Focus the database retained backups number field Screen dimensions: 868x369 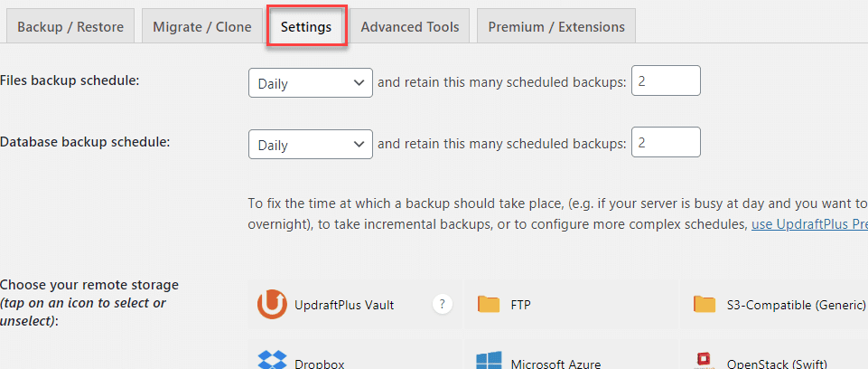tap(666, 142)
